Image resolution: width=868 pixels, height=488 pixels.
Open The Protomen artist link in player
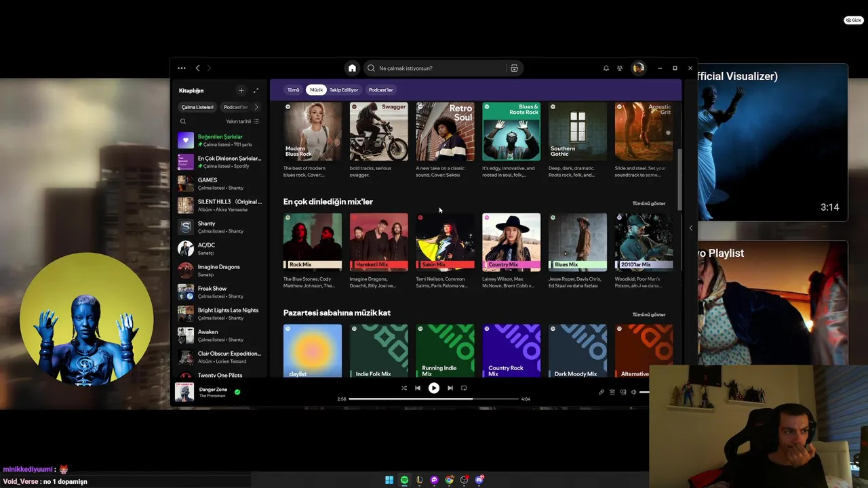pyautogui.click(x=212, y=396)
